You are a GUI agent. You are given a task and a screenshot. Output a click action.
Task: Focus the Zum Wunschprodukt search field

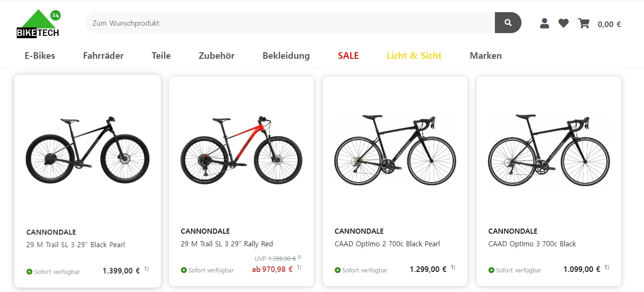click(x=289, y=23)
